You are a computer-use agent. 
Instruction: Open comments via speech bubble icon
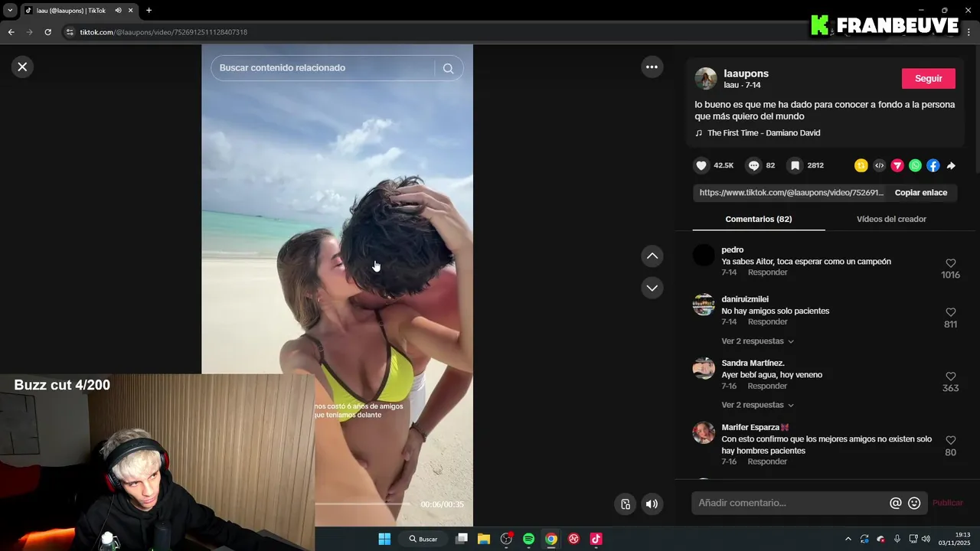coord(753,165)
